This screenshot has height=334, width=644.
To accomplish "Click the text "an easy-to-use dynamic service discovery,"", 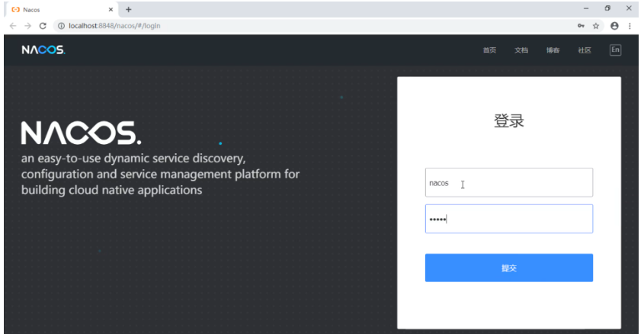I will [x=133, y=159].
